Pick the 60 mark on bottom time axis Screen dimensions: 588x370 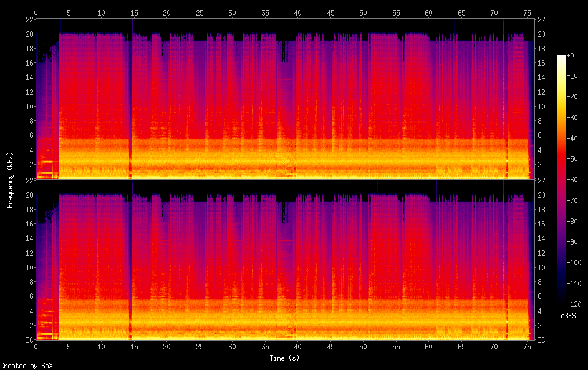pos(429,346)
